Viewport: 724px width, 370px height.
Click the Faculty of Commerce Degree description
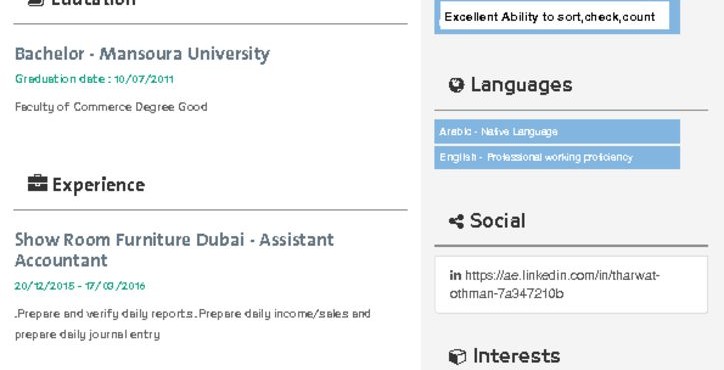click(111, 107)
